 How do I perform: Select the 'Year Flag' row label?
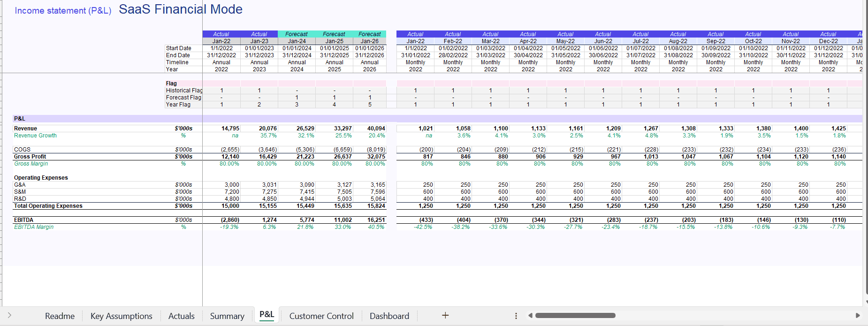(178, 105)
